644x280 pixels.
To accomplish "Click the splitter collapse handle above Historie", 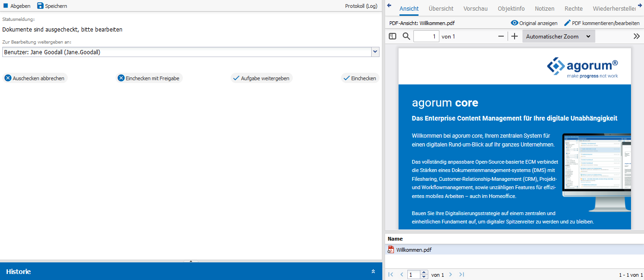I will 191,261.
